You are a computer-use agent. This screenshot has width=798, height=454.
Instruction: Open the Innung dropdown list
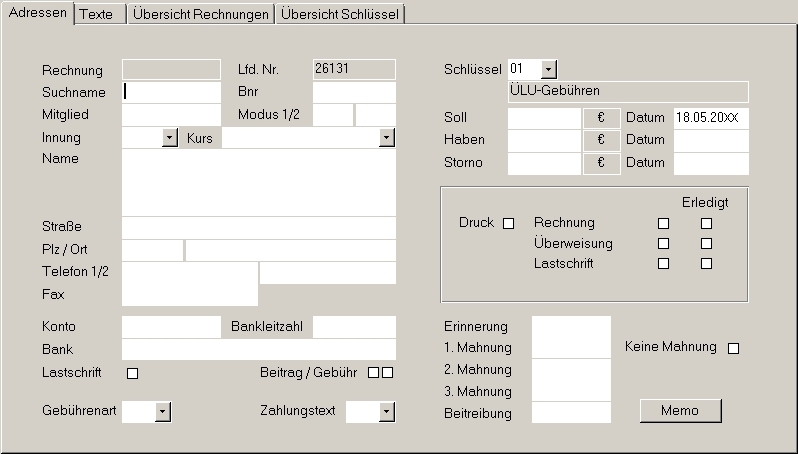pyautogui.click(x=169, y=138)
